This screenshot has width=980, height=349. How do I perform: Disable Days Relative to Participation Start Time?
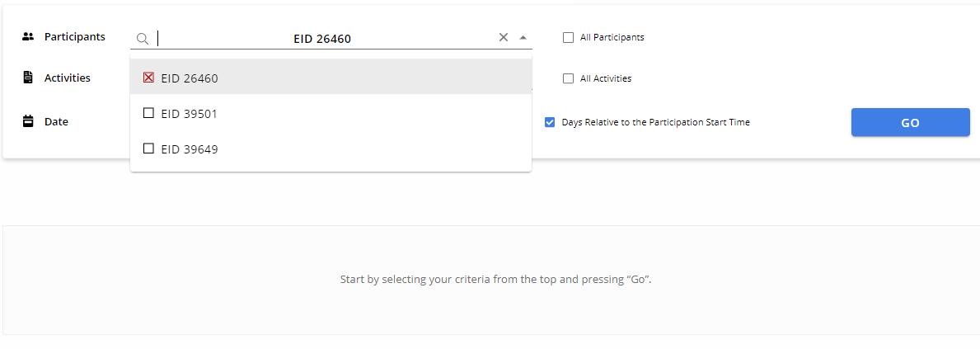(550, 123)
